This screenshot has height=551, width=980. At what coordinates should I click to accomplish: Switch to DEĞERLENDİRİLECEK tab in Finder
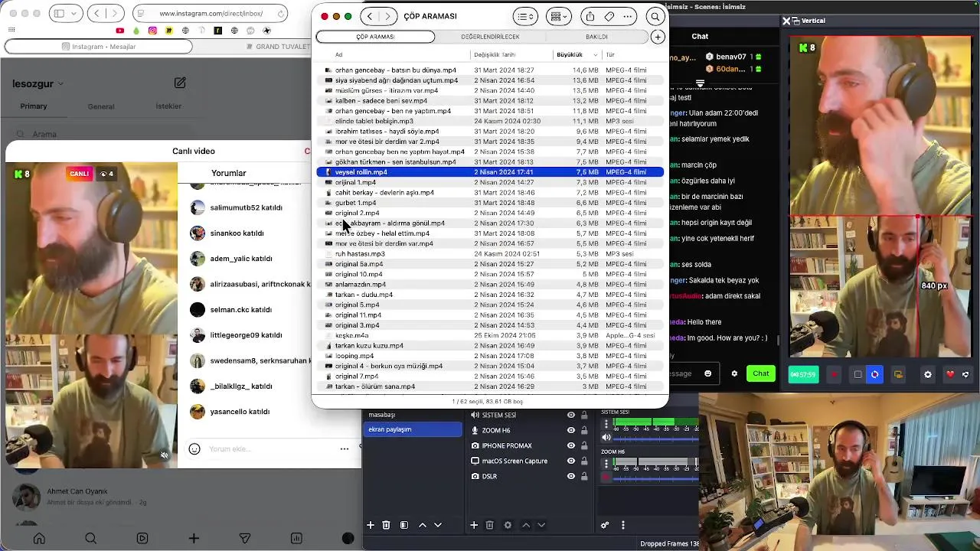pyautogui.click(x=490, y=37)
